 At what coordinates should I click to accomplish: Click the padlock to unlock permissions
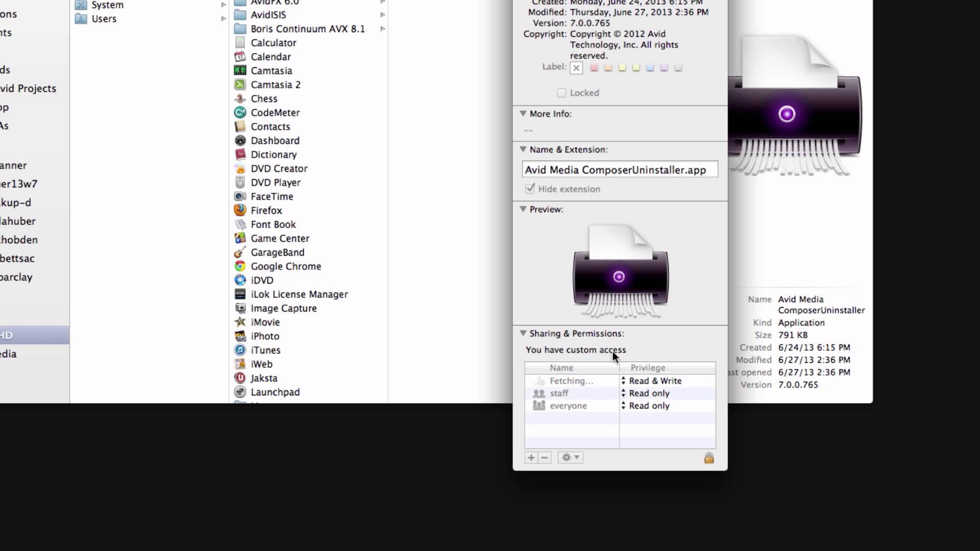[709, 458]
